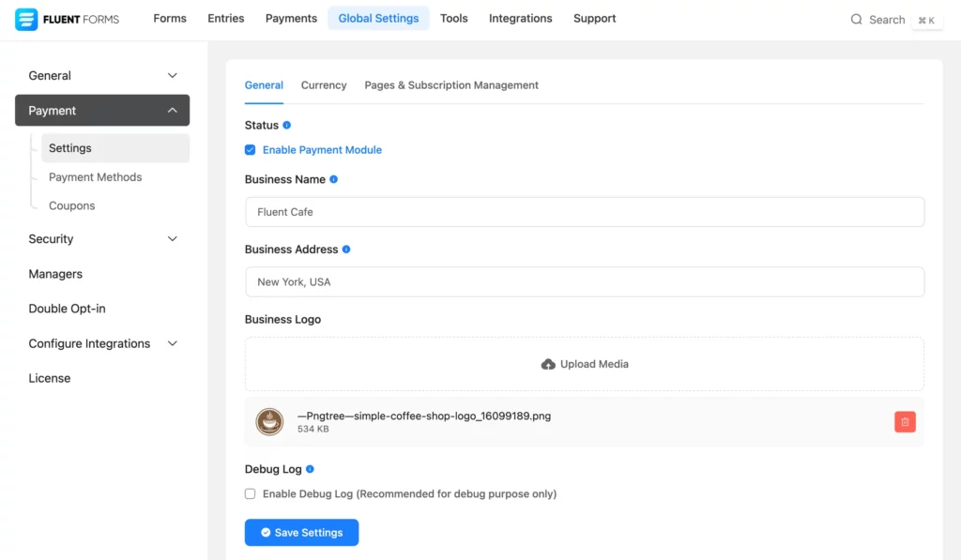Toggle the Enable Debug Log checkbox

[x=250, y=493]
